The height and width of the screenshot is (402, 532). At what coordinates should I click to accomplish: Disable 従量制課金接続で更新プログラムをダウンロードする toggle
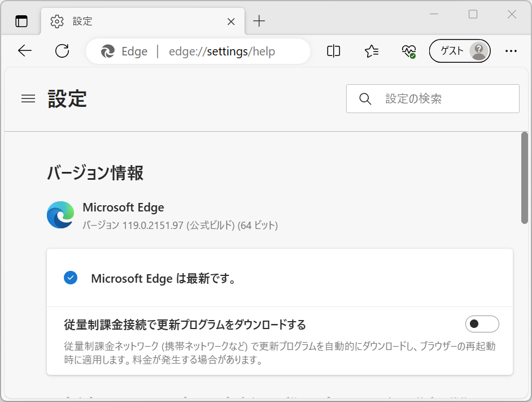pos(482,324)
